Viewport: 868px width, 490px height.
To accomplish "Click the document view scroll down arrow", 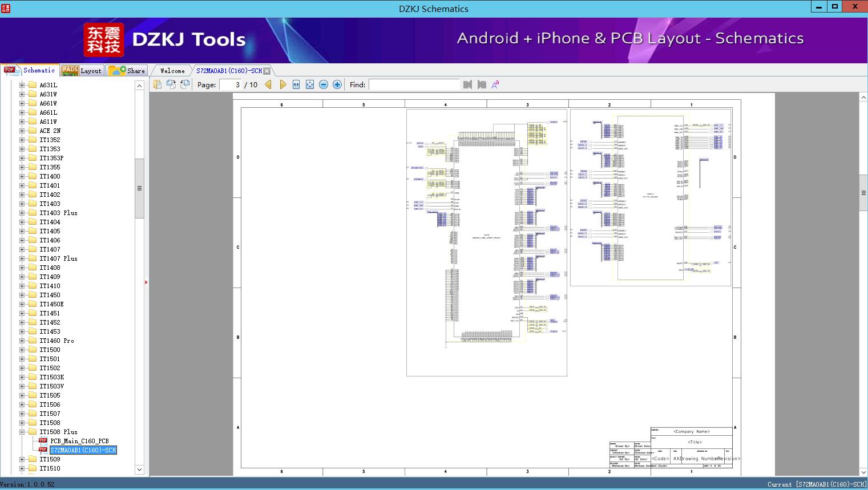I will point(863,472).
